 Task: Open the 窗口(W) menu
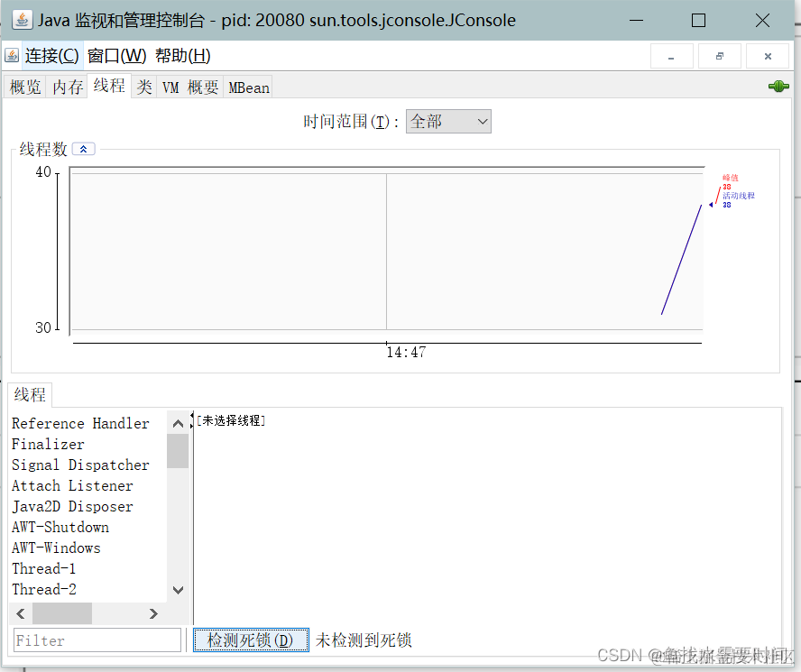pyautogui.click(x=117, y=56)
